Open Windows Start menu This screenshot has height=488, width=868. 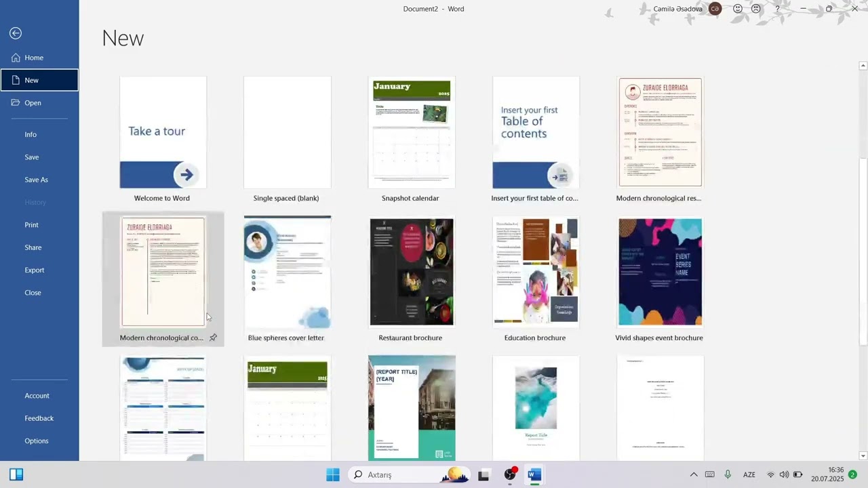click(333, 474)
